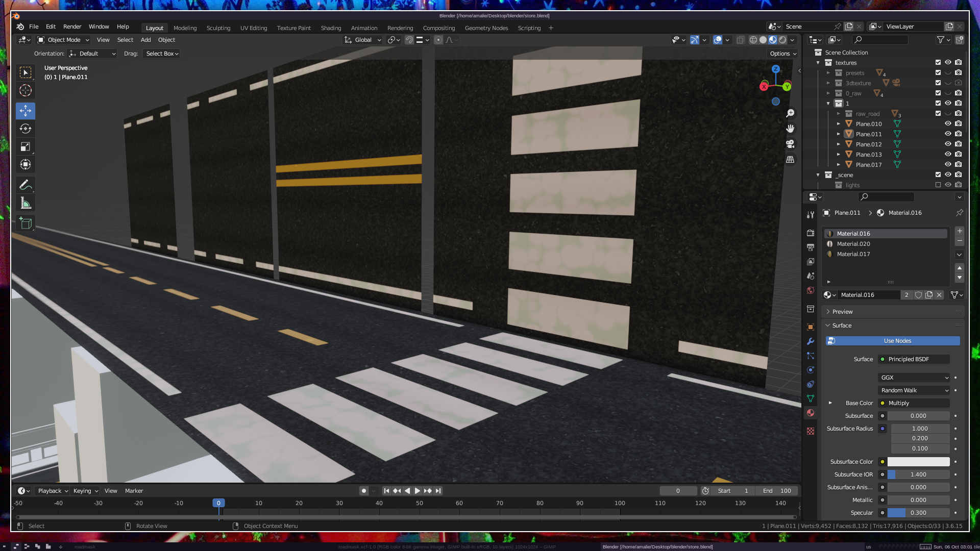Collapse the Surface panel
Screen dimensions: 980x551
click(842, 325)
